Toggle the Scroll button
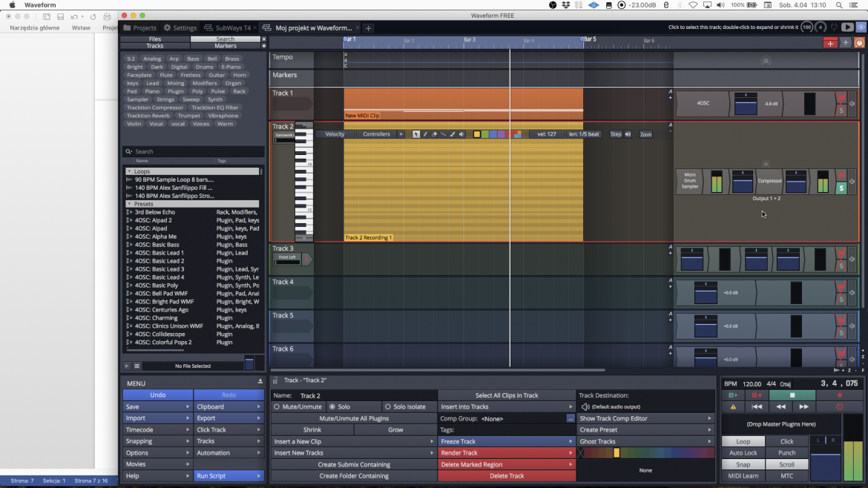868x488 pixels. click(x=786, y=464)
